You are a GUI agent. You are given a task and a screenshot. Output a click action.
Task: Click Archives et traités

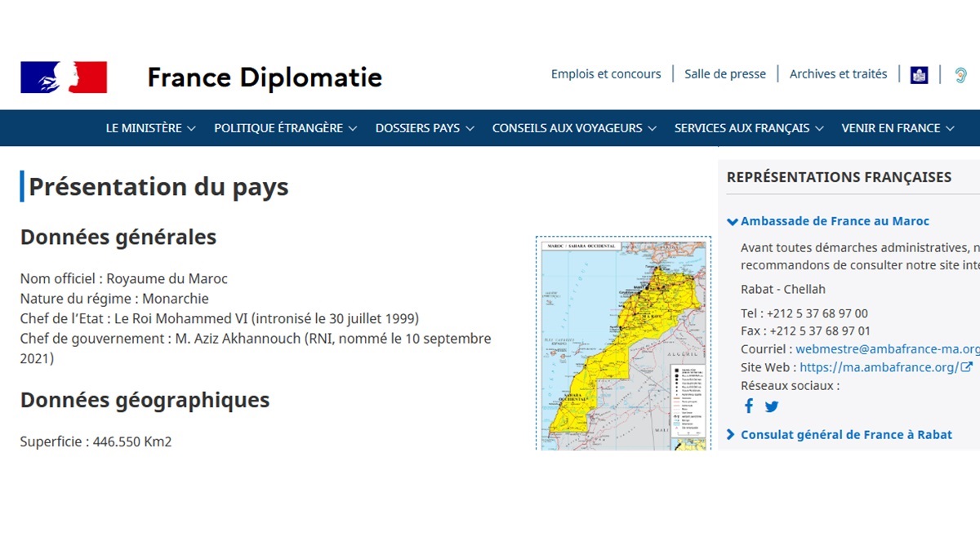tap(838, 73)
